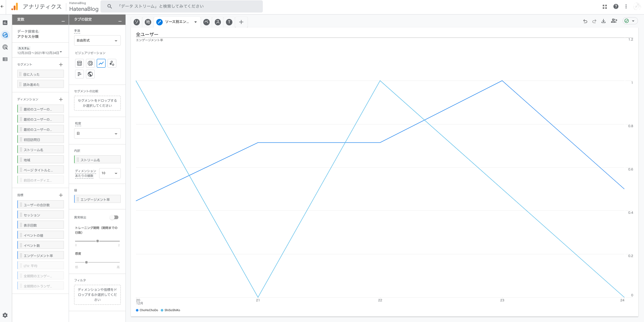Click the エンゲージメント率 value chip
Image resolution: width=644 pixels, height=322 pixels.
click(x=97, y=199)
